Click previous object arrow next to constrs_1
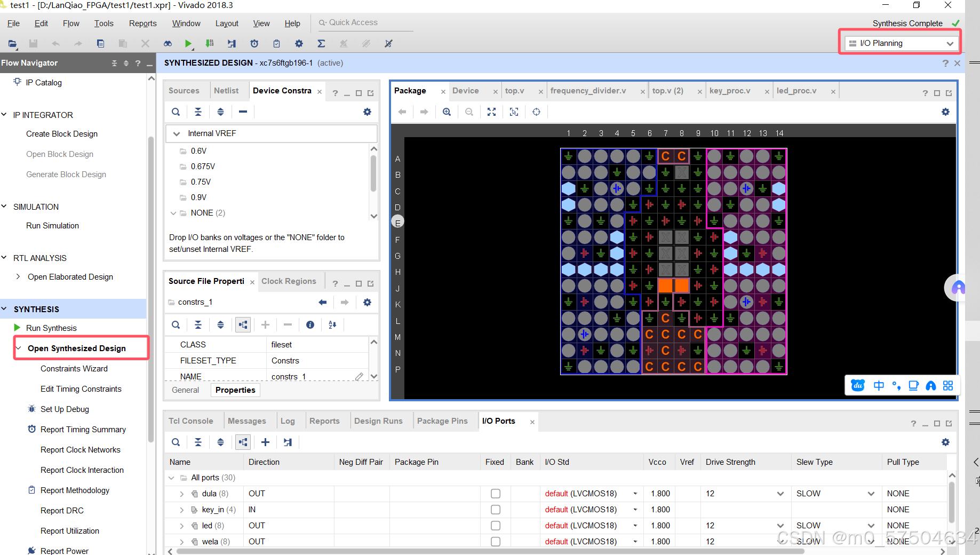980x555 pixels. click(x=322, y=302)
